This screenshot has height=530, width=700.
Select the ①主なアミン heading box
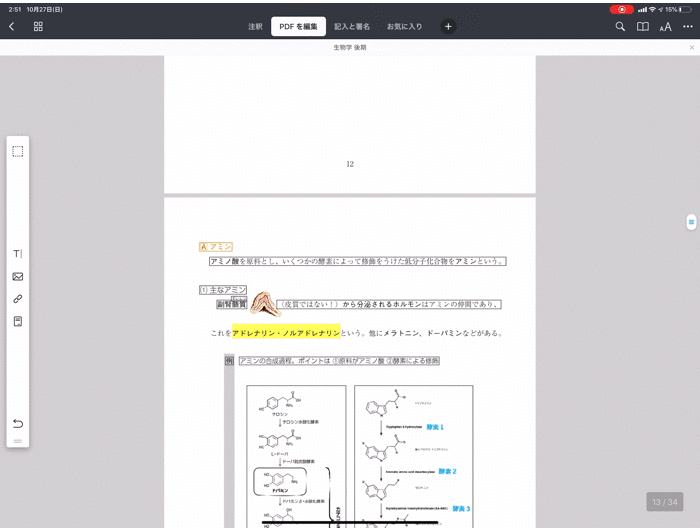pos(223,290)
